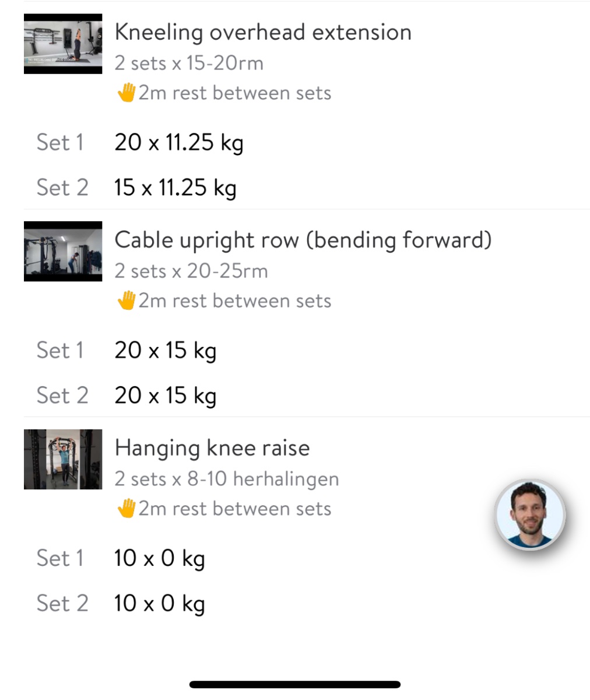This screenshot has width=590, height=700.
Task: Edit Hanging knee raise Set 2 value
Action: [x=159, y=603]
